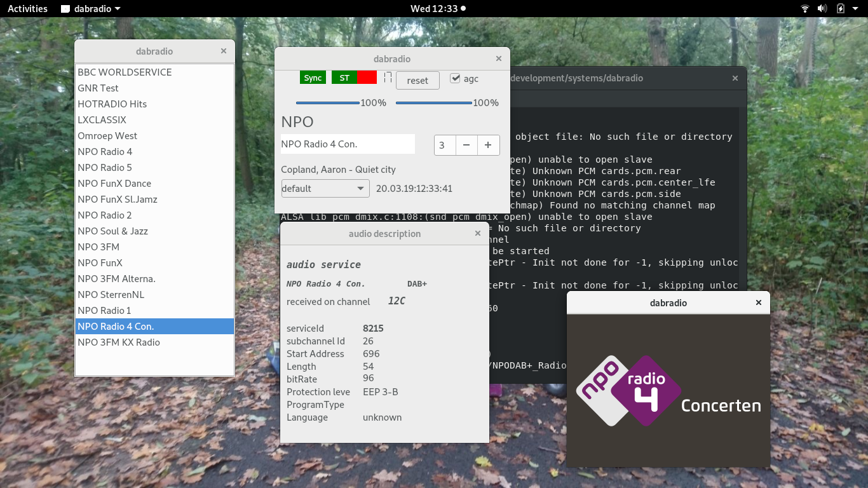The image size is (868, 488).
Task: Open the Wi-Fi status icon in top bar
Action: (x=805, y=8)
